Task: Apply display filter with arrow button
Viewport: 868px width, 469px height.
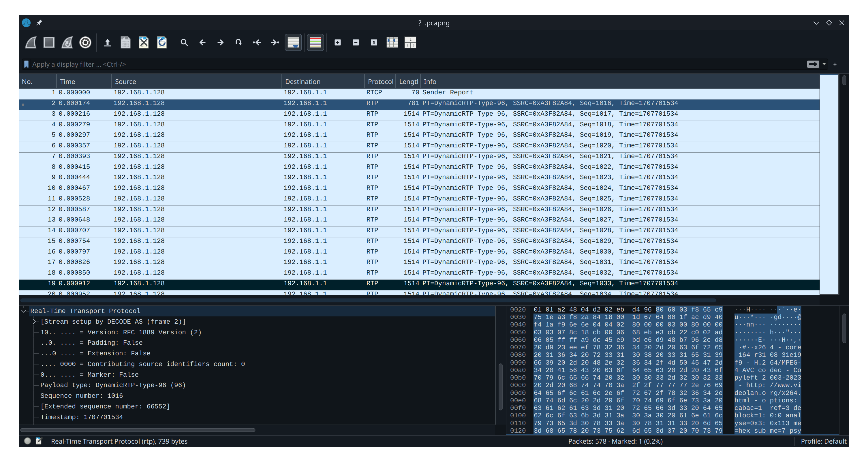Action: click(x=813, y=64)
